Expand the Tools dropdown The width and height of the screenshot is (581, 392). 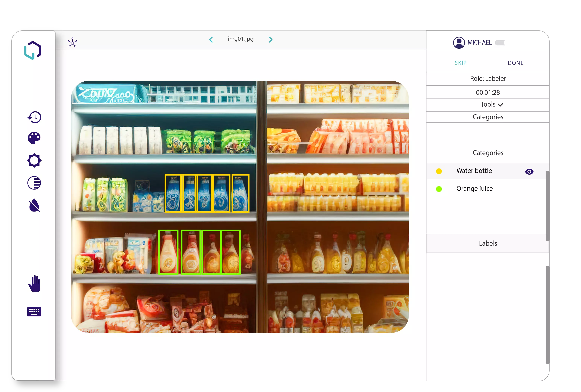[x=491, y=104]
